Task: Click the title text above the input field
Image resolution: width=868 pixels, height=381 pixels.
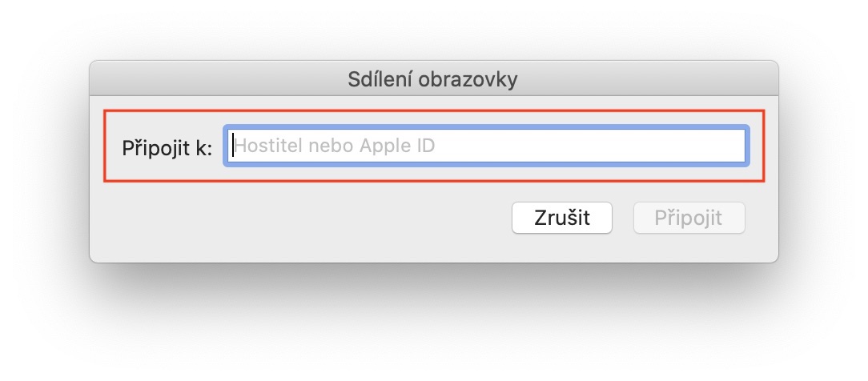Action: [x=433, y=79]
